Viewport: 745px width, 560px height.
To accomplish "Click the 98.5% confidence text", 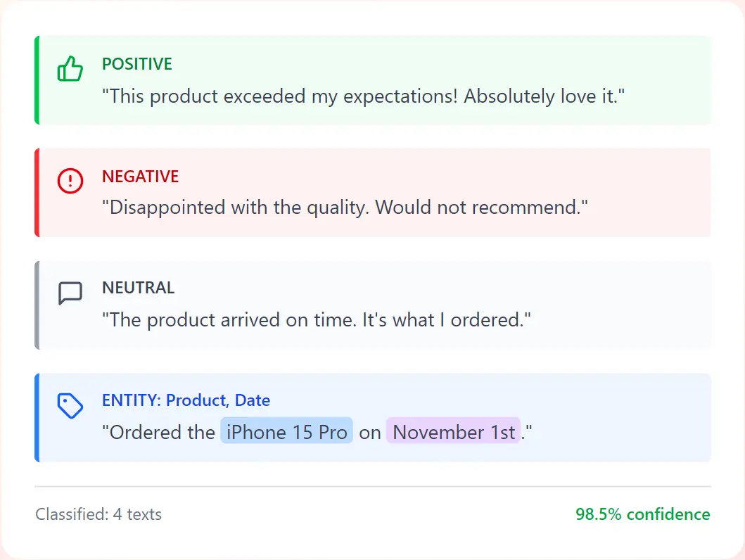I will coord(643,514).
